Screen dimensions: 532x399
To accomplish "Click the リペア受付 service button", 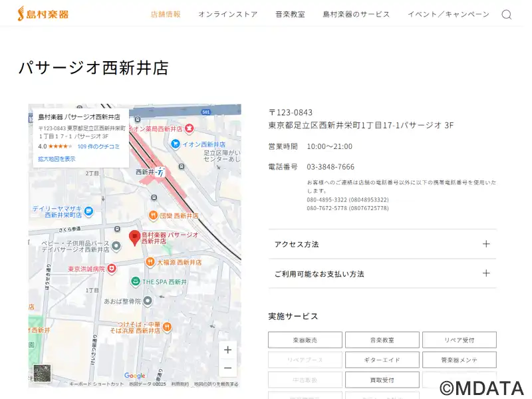I will coord(460,340).
